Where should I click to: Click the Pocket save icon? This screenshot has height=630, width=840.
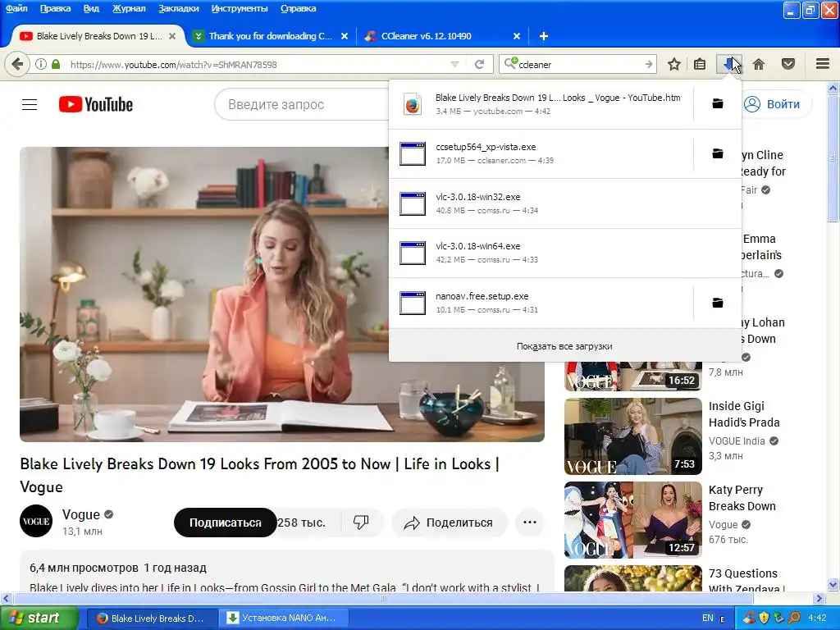(788, 64)
